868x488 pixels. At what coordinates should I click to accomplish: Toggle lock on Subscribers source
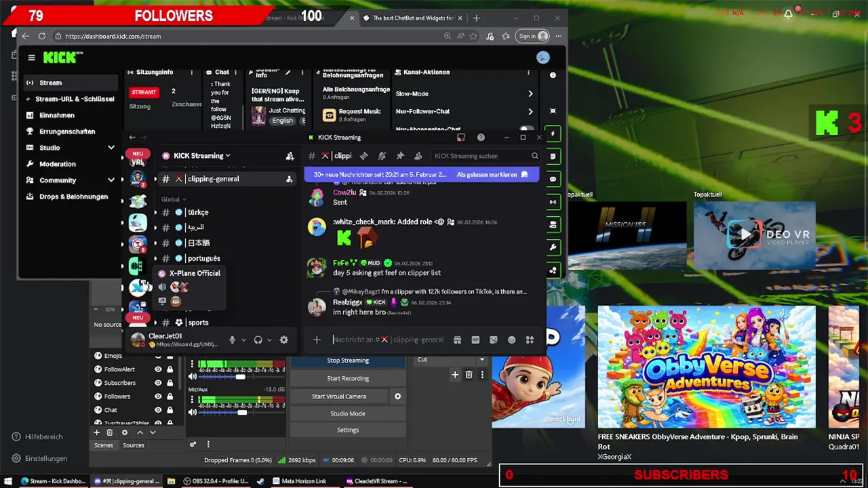point(170,383)
